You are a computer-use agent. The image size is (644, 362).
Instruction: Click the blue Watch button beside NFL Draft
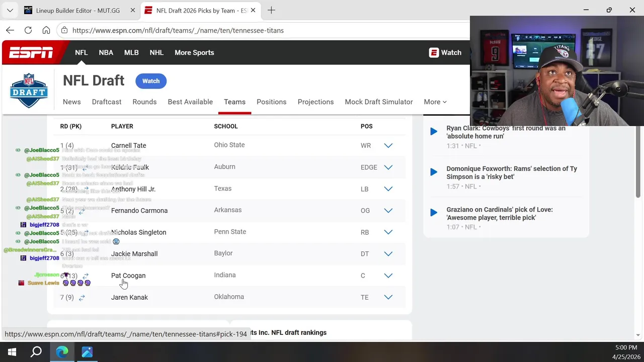[x=151, y=81]
